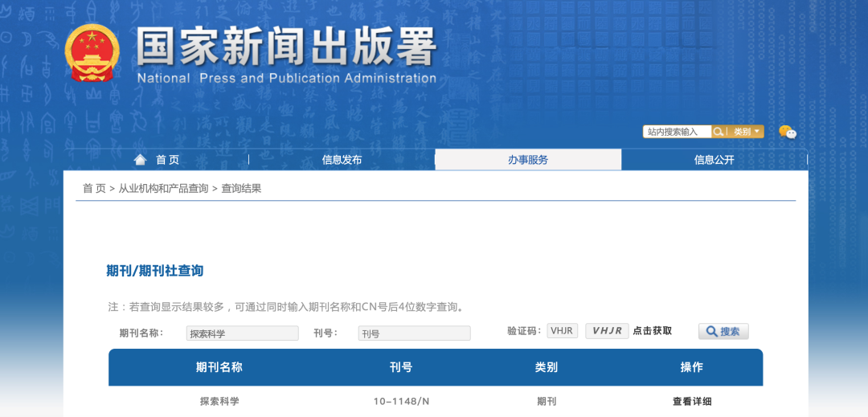Click the VHJR captcha image
Viewport: 868px width, 417px height.
(x=608, y=331)
